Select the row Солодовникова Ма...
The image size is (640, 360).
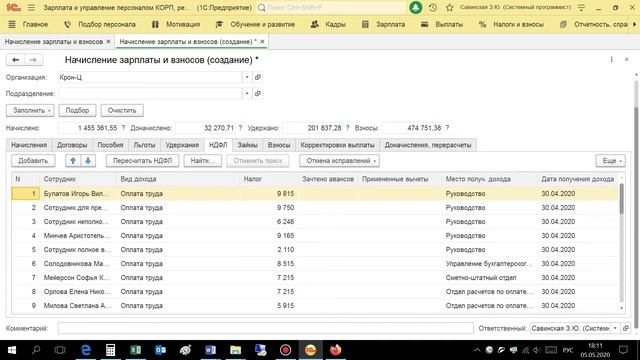click(315, 264)
